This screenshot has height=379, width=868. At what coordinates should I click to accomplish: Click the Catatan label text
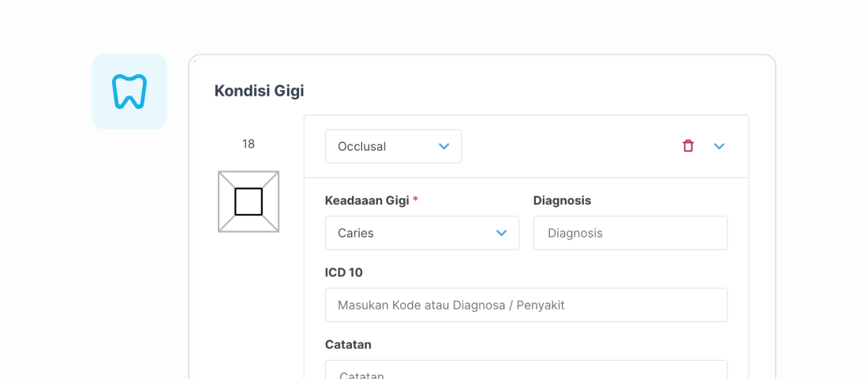[348, 344]
